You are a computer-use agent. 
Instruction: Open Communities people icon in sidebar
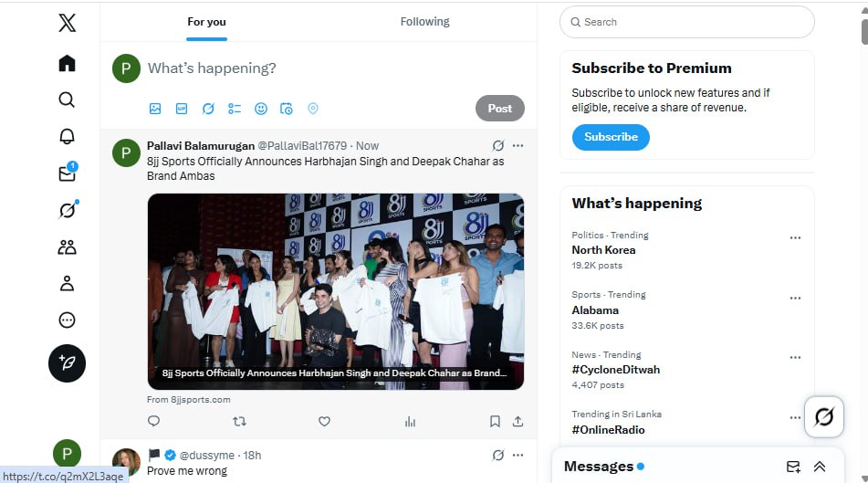point(67,247)
